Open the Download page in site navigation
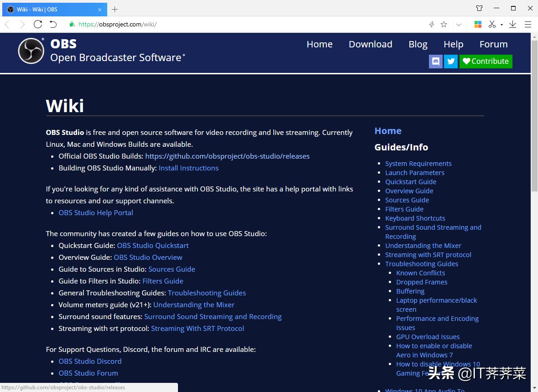This screenshot has width=538, height=392. click(370, 44)
